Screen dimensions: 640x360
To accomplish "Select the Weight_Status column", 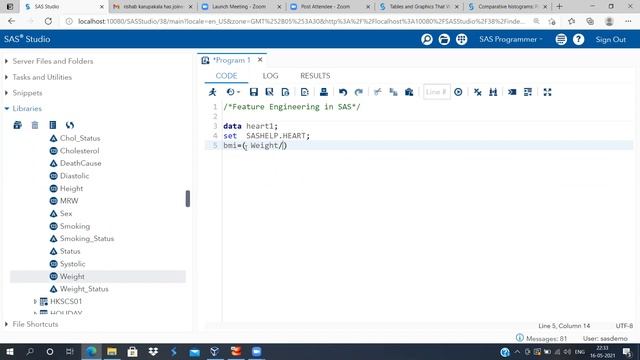I will (x=84, y=289).
